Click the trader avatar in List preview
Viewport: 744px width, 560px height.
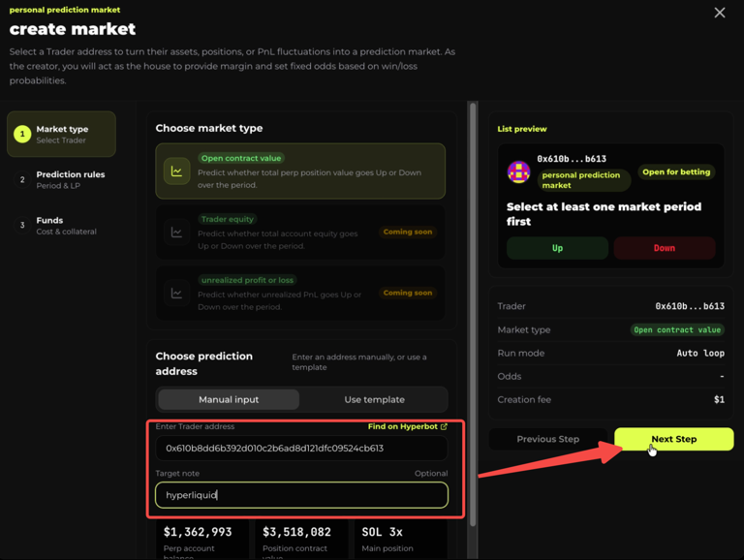click(518, 171)
